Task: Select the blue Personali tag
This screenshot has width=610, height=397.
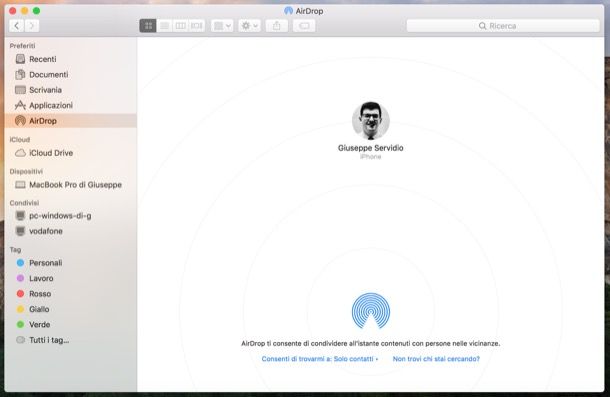Action: (x=71, y=263)
